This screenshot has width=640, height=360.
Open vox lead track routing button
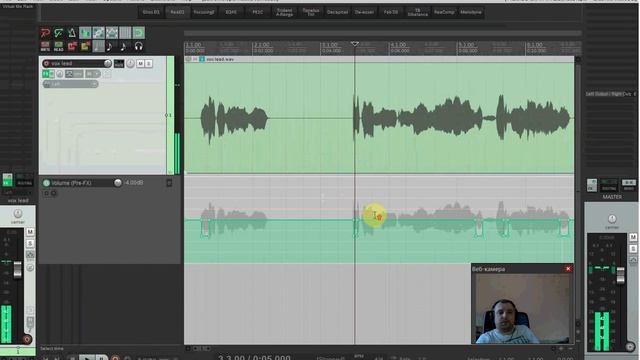click(119, 64)
